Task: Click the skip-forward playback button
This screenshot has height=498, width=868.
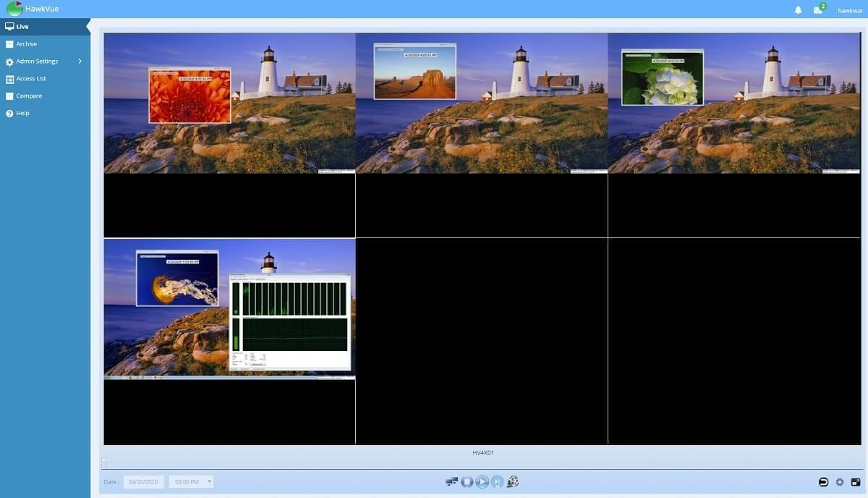Action: (x=498, y=482)
